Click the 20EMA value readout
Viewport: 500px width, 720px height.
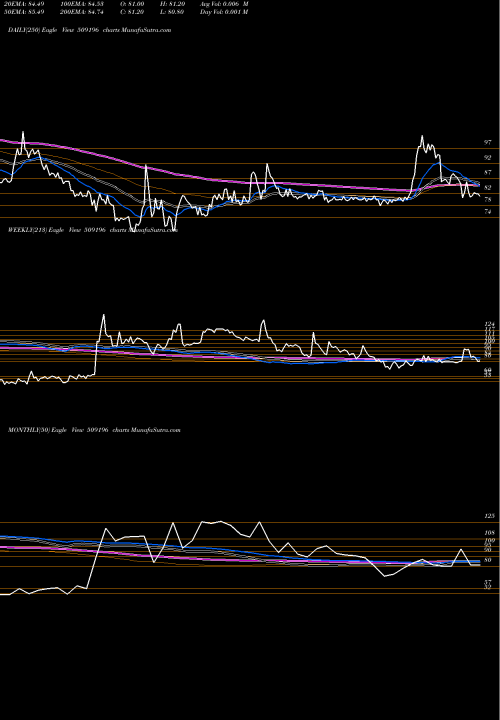coord(24,4)
